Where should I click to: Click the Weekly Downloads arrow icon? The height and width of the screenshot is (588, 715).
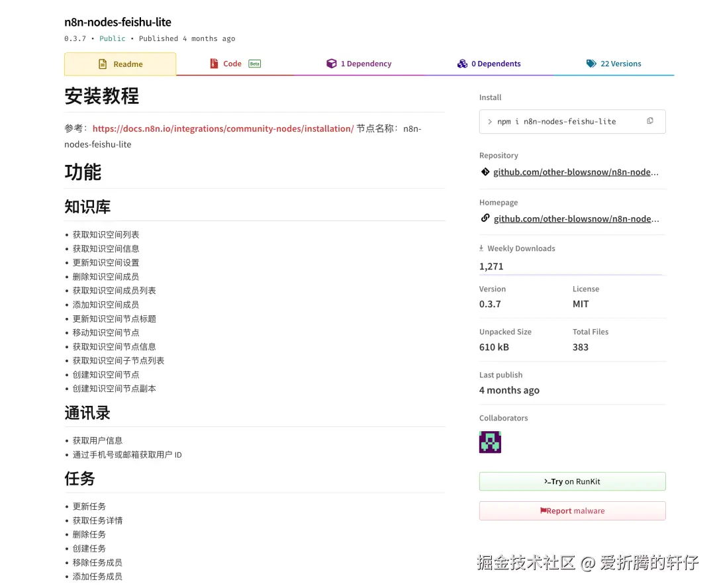click(481, 248)
